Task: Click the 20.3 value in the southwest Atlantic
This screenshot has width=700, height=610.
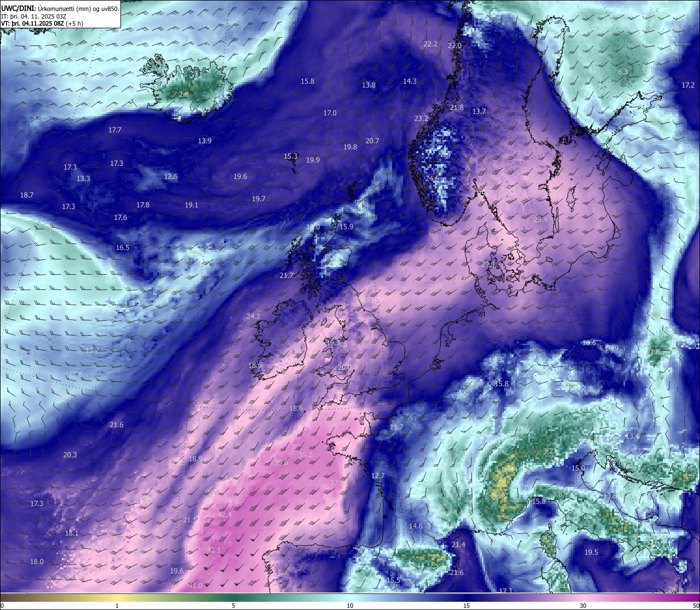Action: coord(70,455)
